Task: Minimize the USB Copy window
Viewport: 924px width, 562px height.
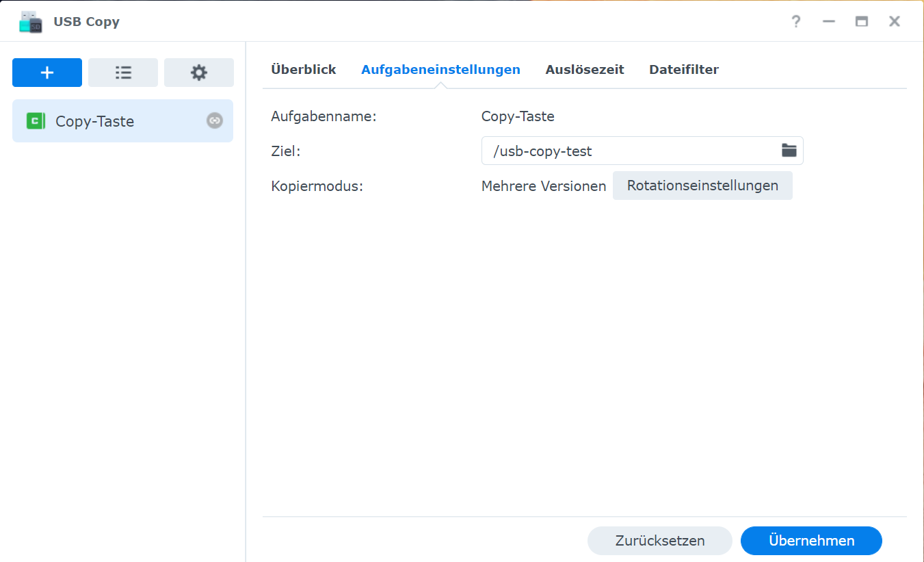Action: pyautogui.click(x=828, y=21)
